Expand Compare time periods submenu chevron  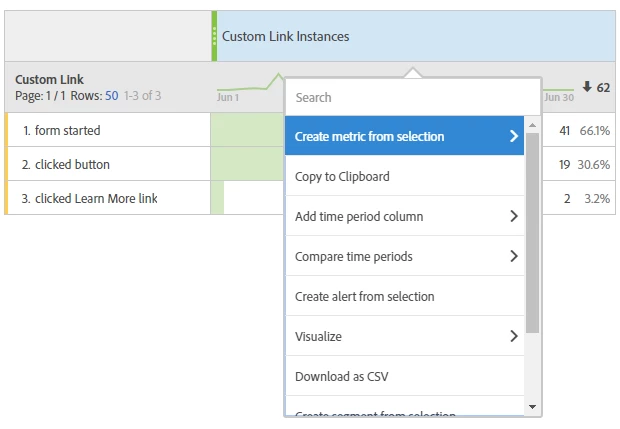(x=514, y=256)
